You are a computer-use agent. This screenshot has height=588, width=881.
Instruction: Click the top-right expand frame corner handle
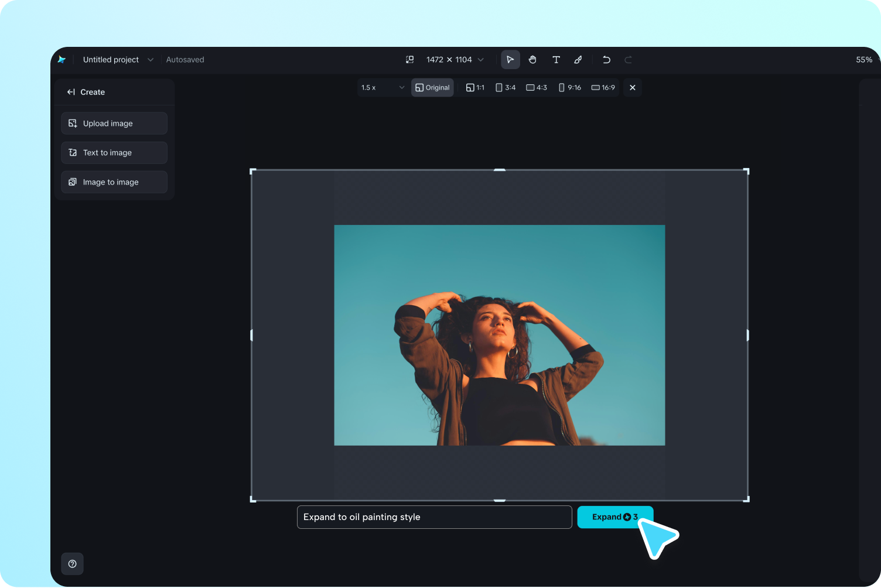pyautogui.click(x=747, y=171)
